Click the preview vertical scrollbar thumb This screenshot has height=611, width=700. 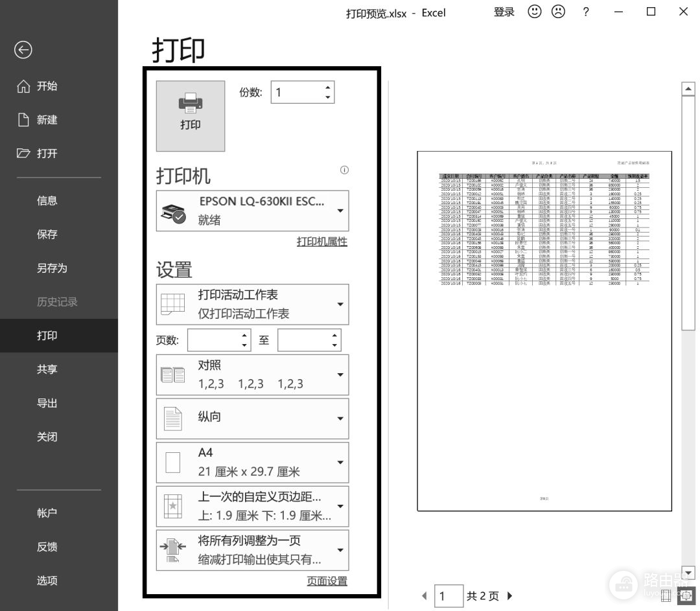click(688, 213)
